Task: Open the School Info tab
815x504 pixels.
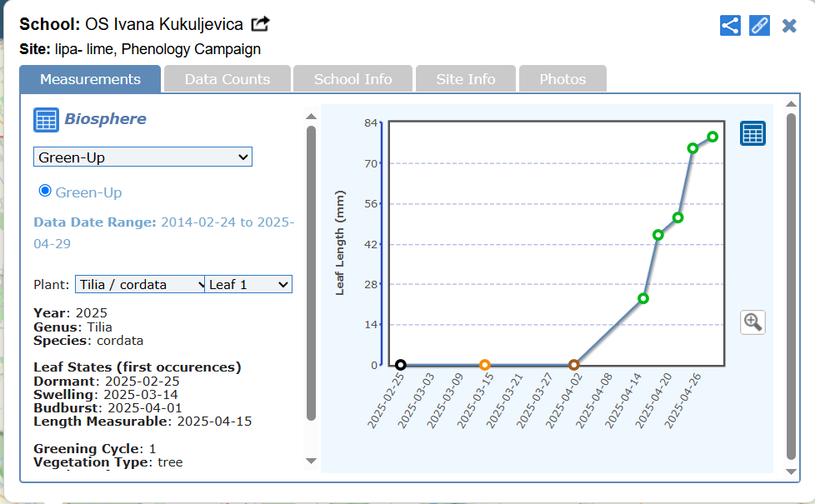Action: [x=352, y=79]
